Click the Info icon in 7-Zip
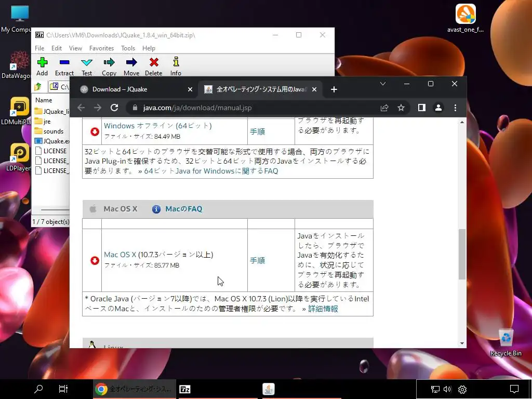The image size is (532, 399). 176,62
